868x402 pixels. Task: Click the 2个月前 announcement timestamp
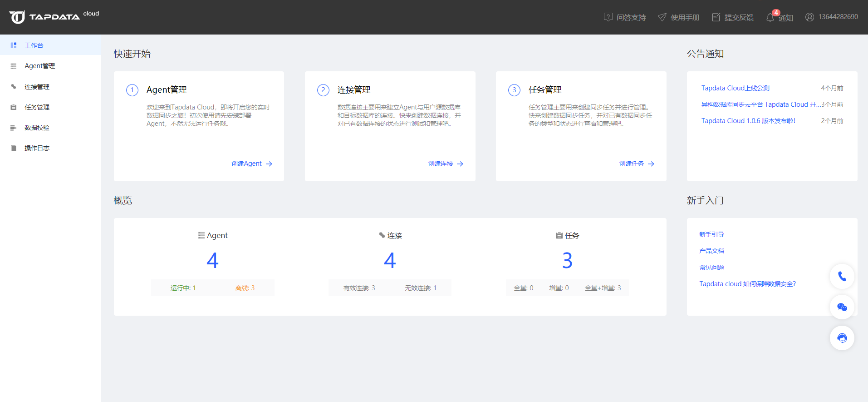click(x=832, y=121)
